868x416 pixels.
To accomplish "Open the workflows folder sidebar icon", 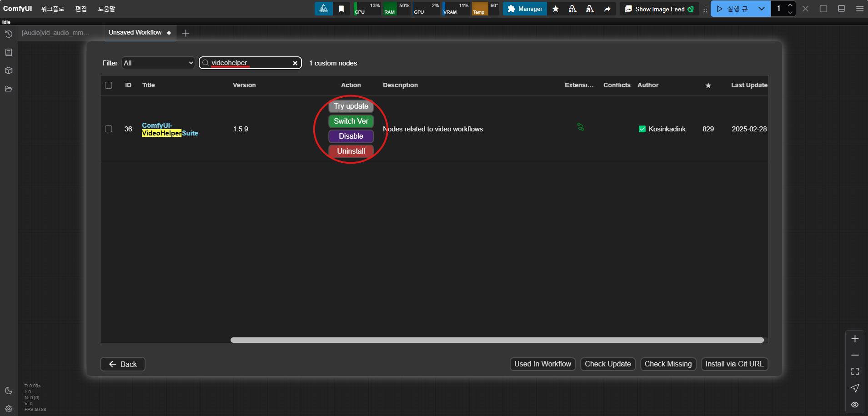I will (8, 89).
